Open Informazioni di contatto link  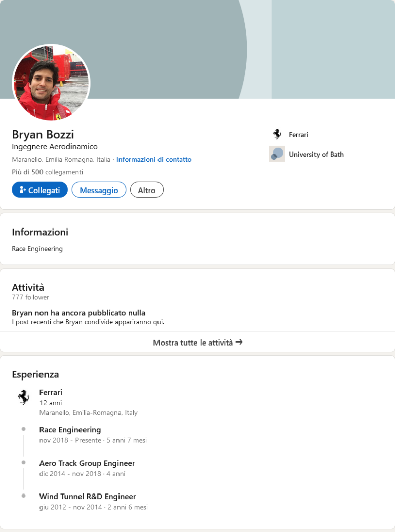[154, 159]
